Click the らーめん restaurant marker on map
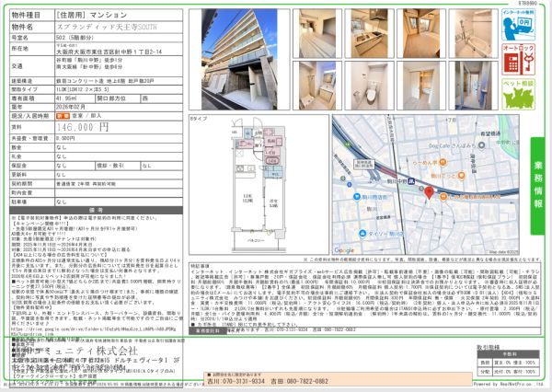The height and width of the screenshot is (392, 552). [x=443, y=162]
